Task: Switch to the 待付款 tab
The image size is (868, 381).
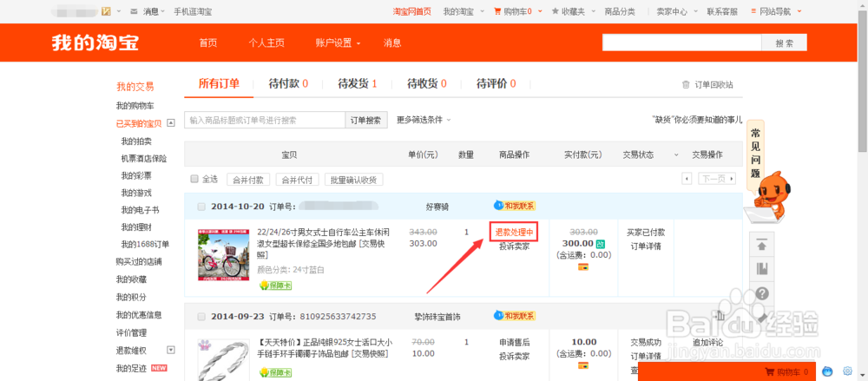Action: click(x=288, y=83)
